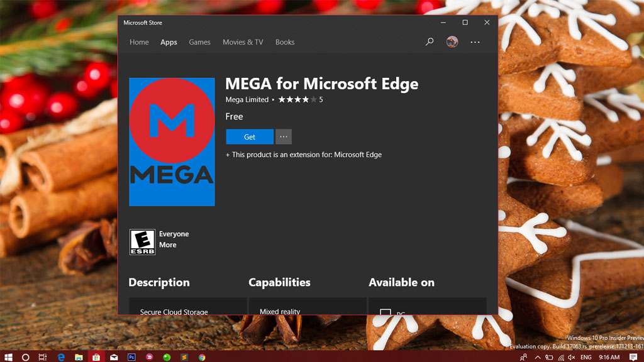Image resolution: width=644 pixels, height=362 pixels.
Task: Click the Secure Cloud Storage description text
Action: (x=174, y=312)
